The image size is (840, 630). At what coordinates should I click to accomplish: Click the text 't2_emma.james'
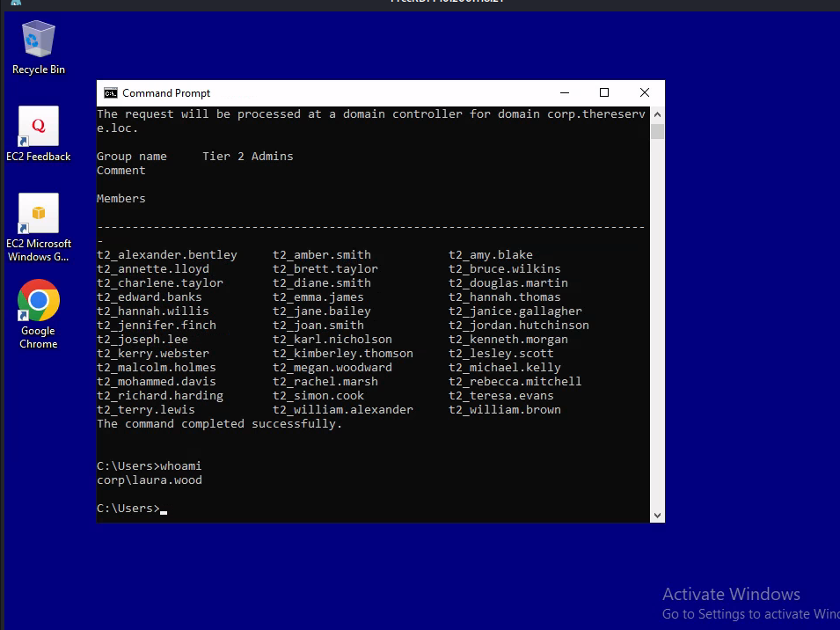(318, 297)
